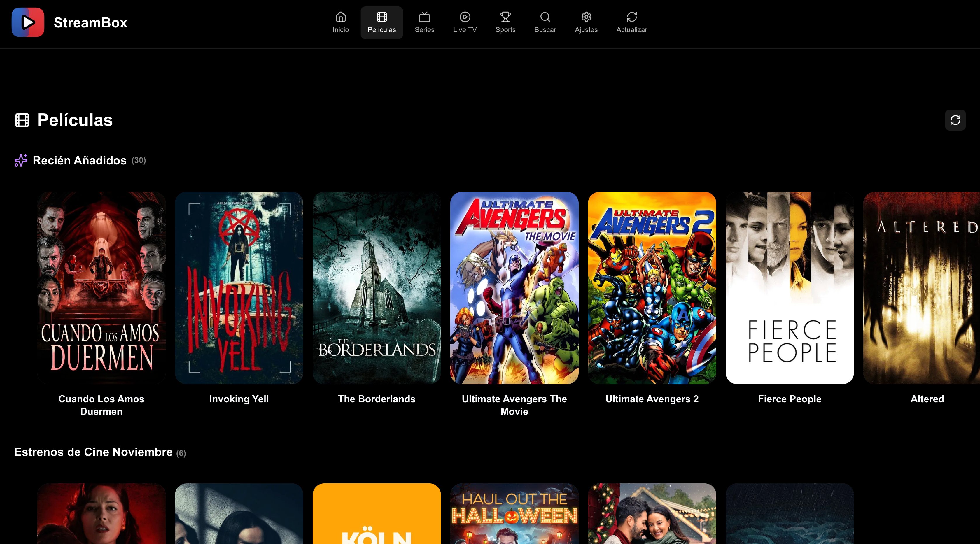This screenshot has height=544, width=980.
Task: Refresh movie list with circular arrows icon
Action: pos(955,120)
